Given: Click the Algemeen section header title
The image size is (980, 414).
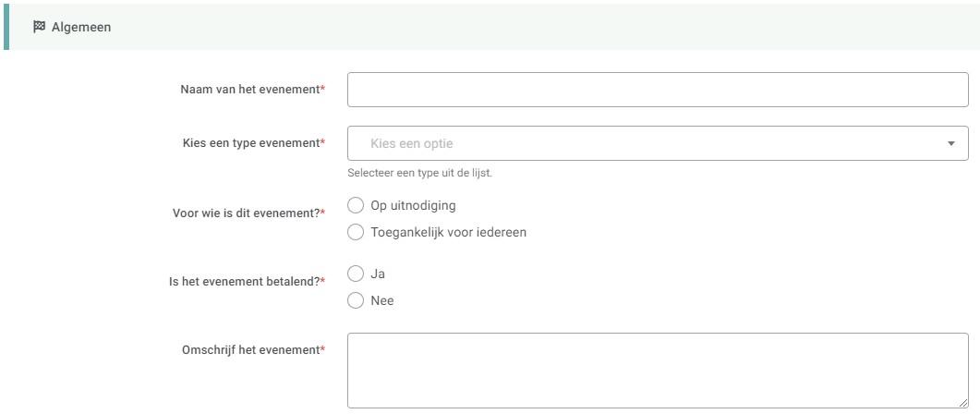Looking at the screenshot, I should click(81, 27).
